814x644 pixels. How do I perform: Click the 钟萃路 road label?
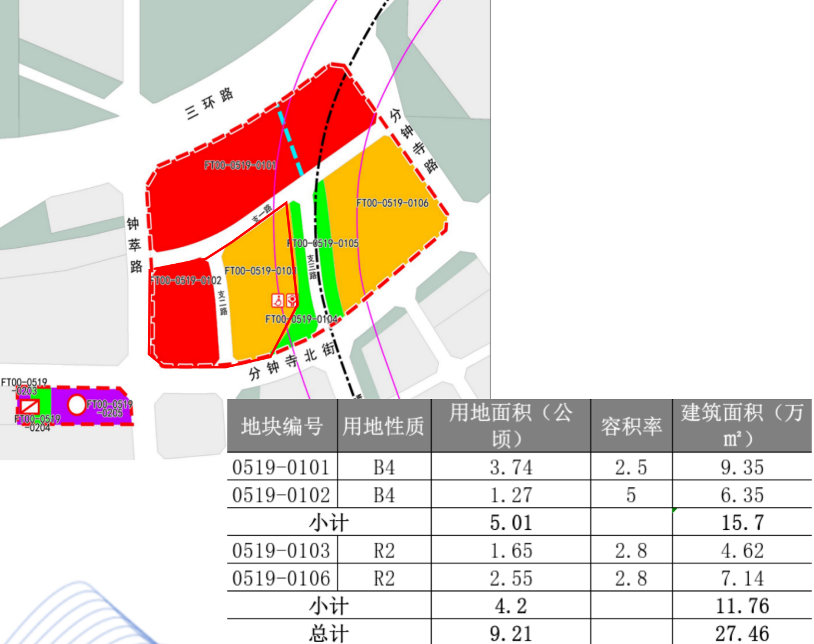pyautogui.click(x=134, y=245)
